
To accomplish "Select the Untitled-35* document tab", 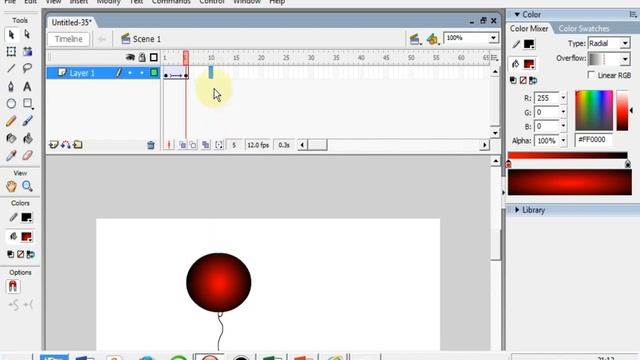I will tap(71, 22).
